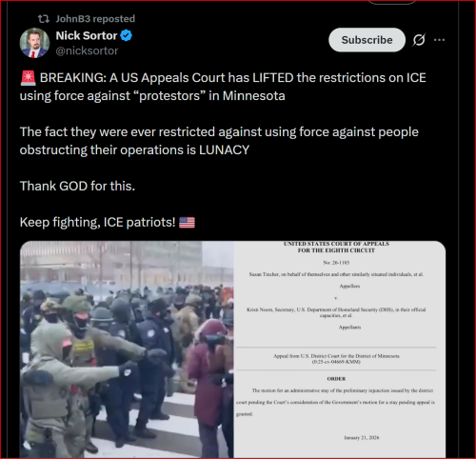
Task: Open the three-dot more options menu
Action: [x=439, y=40]
